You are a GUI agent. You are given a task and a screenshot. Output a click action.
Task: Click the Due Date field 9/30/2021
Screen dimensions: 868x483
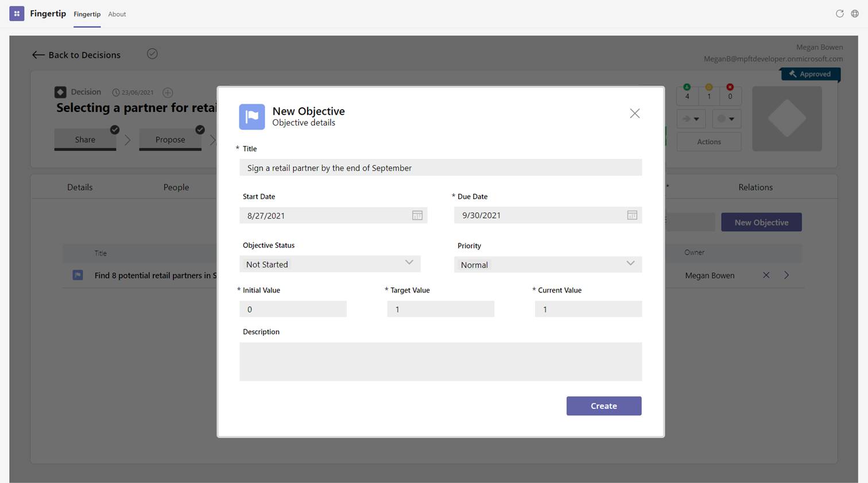point(548,215)
